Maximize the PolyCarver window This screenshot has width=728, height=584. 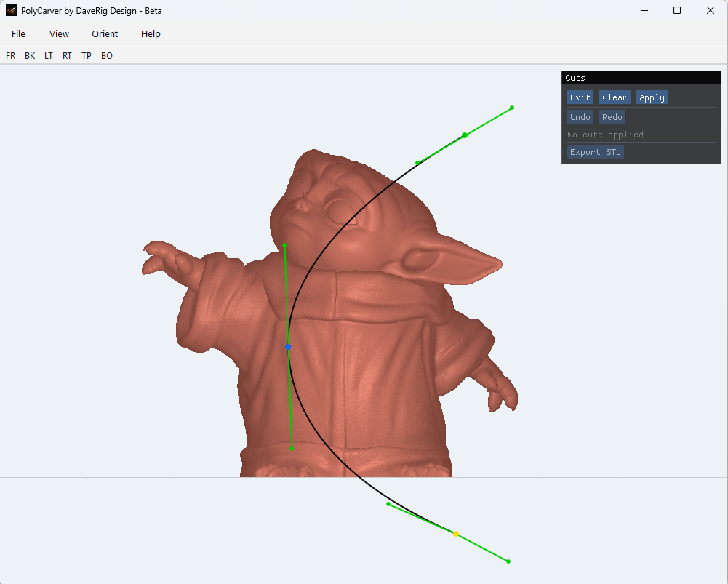point(677,10)
